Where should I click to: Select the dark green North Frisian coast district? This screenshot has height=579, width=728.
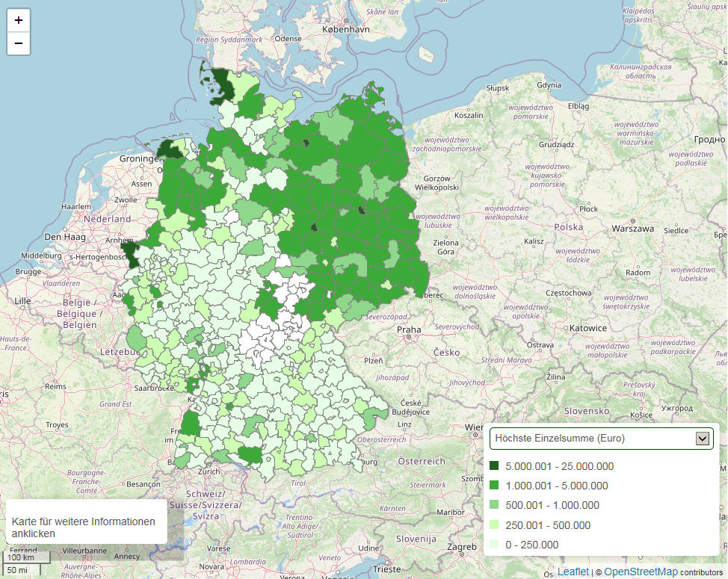[x=221, y=86]
